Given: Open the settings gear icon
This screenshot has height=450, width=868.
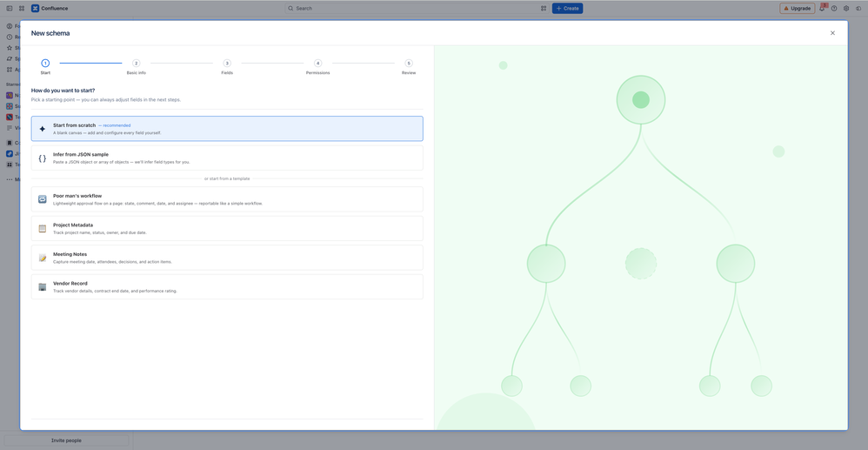Looking at the screenshot, I should click(846, 9).
